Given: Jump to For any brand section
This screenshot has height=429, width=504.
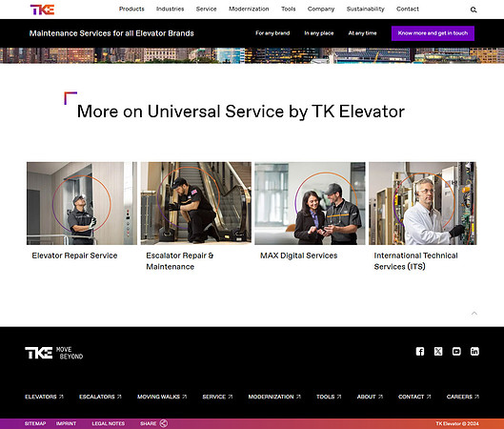Looking at the screenshot, I should click(x=272, y=33).
